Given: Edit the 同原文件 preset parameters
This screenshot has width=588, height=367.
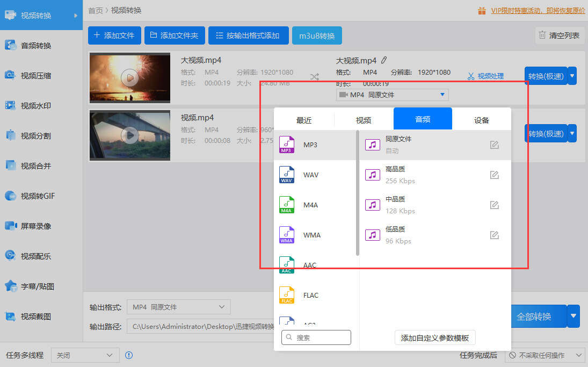Looking at the screenshot, I should coord(494,145).
